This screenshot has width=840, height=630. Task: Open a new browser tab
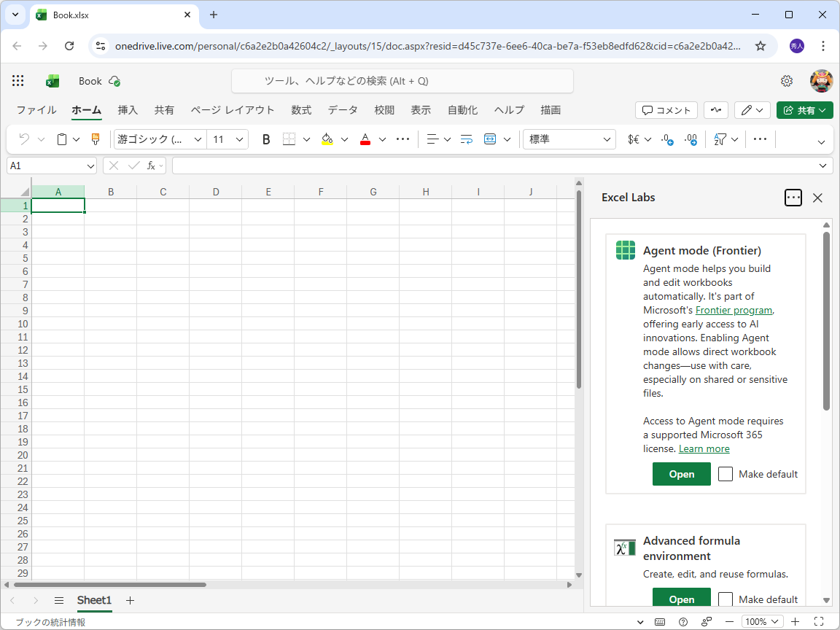coord(213,15)
